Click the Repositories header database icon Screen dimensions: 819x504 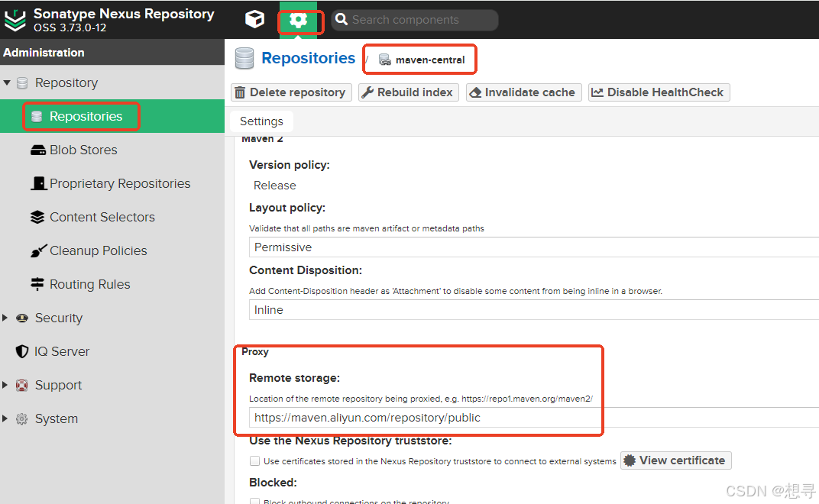coord(244,59)
